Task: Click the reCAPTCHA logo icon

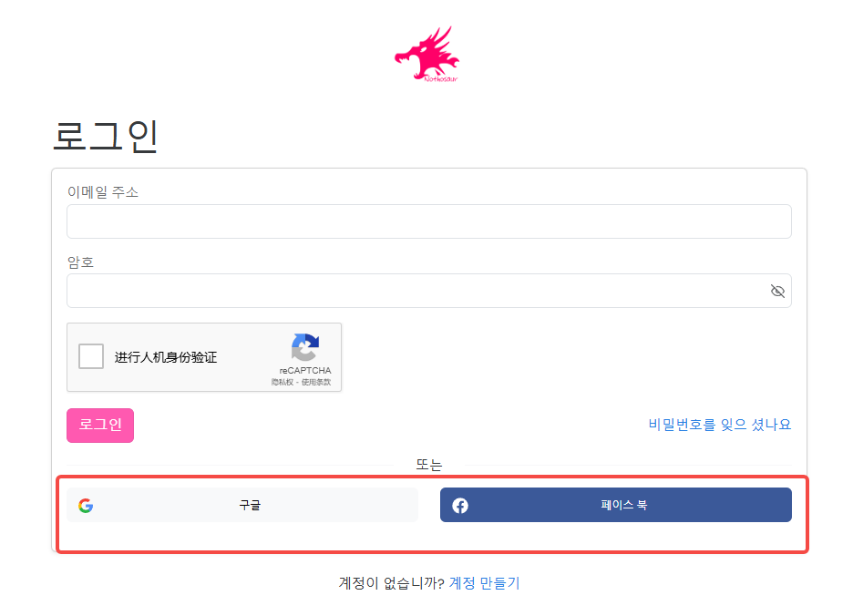Action: pos(305,348)
